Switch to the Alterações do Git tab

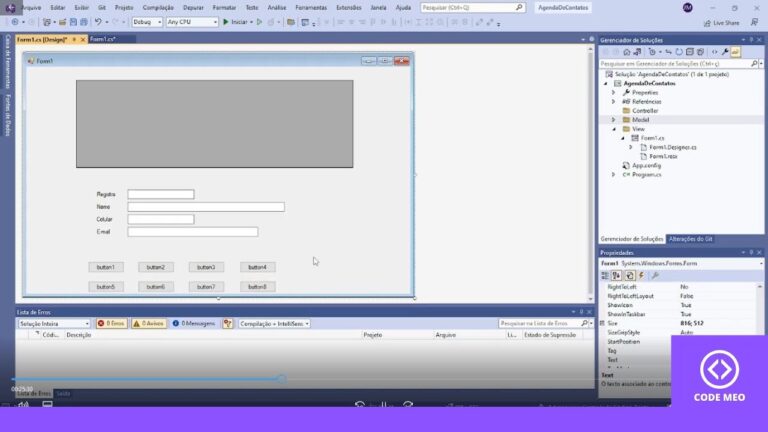click(690, 239)
